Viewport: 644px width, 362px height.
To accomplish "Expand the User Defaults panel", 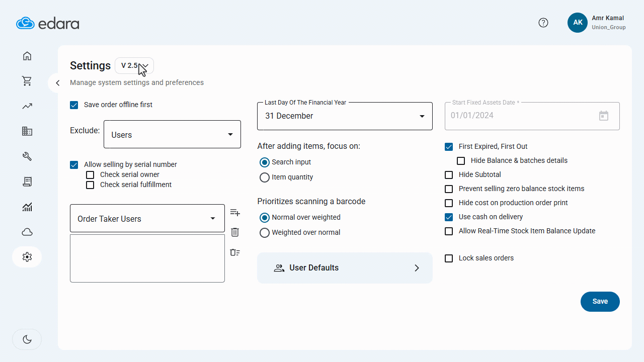I will click(x=345, y=268).
